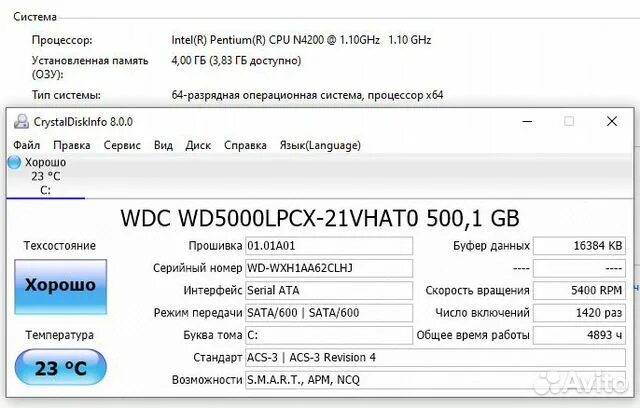Viewport: 640px width, 408px height.
Task: Click the Скорость вращения label
Action: click(478, 290)
